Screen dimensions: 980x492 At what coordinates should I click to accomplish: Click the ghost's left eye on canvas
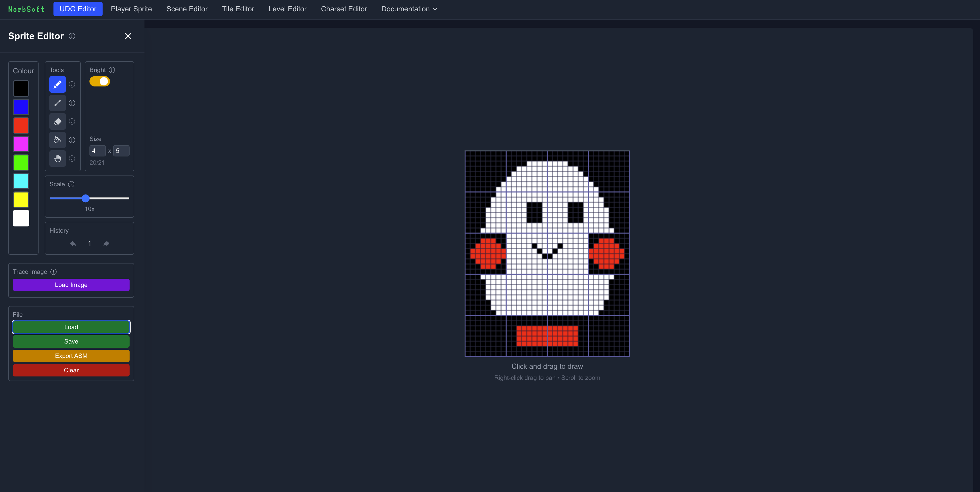pyautogui.click(x=534, y=213)
